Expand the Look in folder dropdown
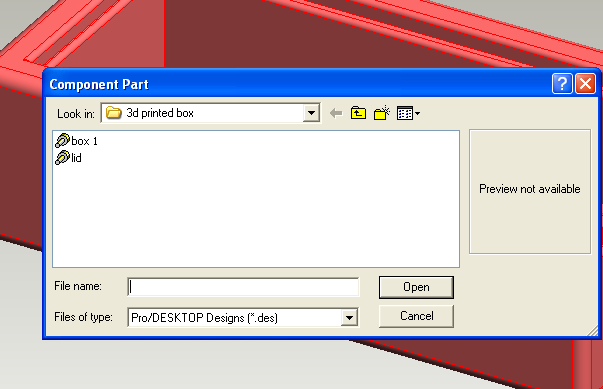 point(311,113)
